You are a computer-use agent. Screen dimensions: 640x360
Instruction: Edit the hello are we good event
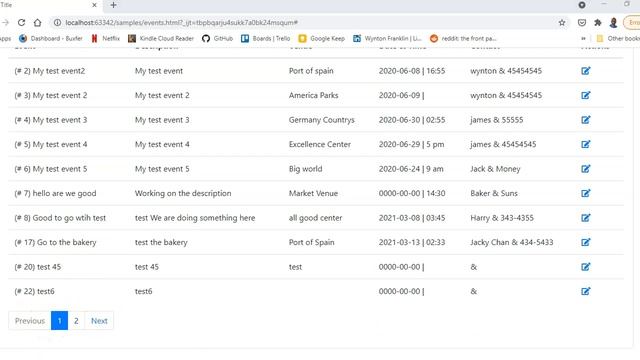[x=586, y=193]
